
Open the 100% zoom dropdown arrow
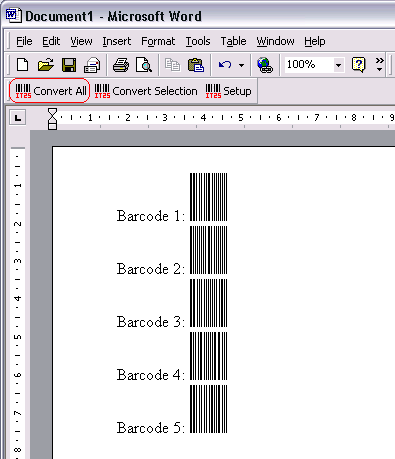tap(338, 65)
